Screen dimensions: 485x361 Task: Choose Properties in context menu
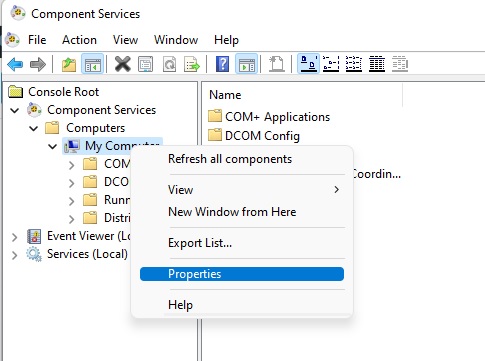242,274
